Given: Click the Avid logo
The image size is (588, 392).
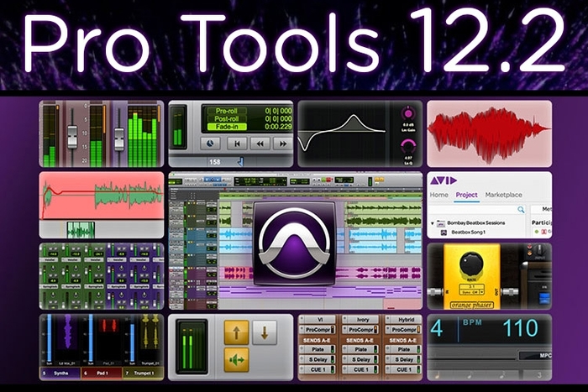Looking at the screenshot, I should 444,180.
